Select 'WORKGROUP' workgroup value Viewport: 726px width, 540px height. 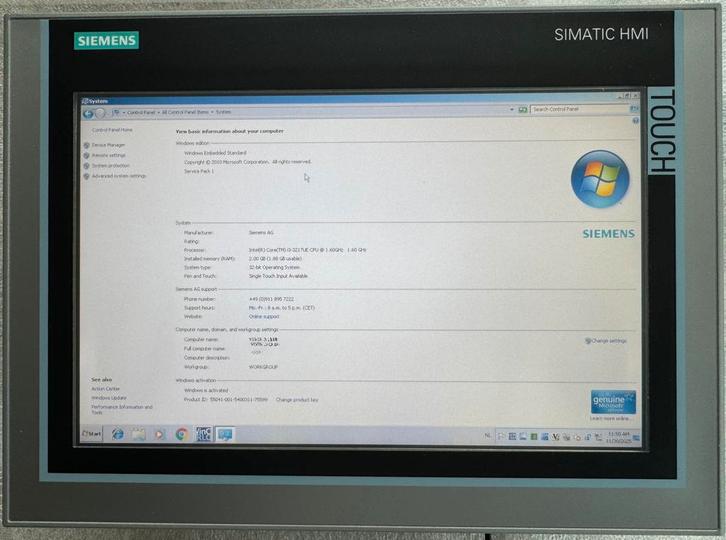coord(263,367)
